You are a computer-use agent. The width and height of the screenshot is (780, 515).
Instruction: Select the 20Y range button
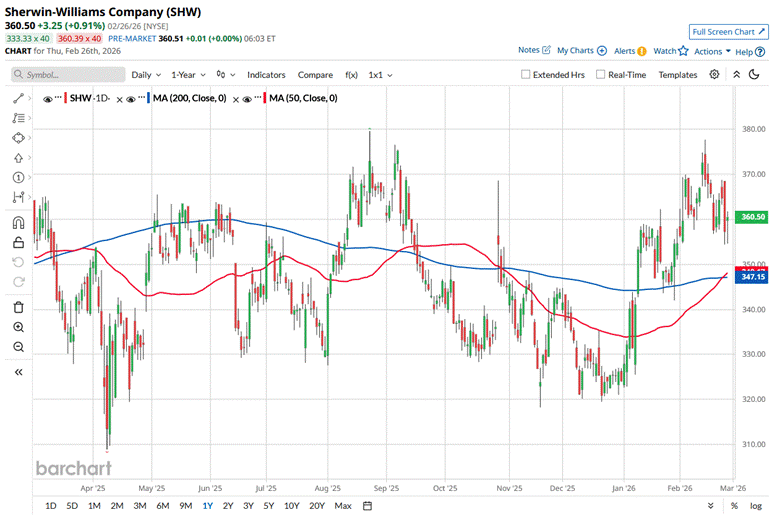tap(317, 506)
